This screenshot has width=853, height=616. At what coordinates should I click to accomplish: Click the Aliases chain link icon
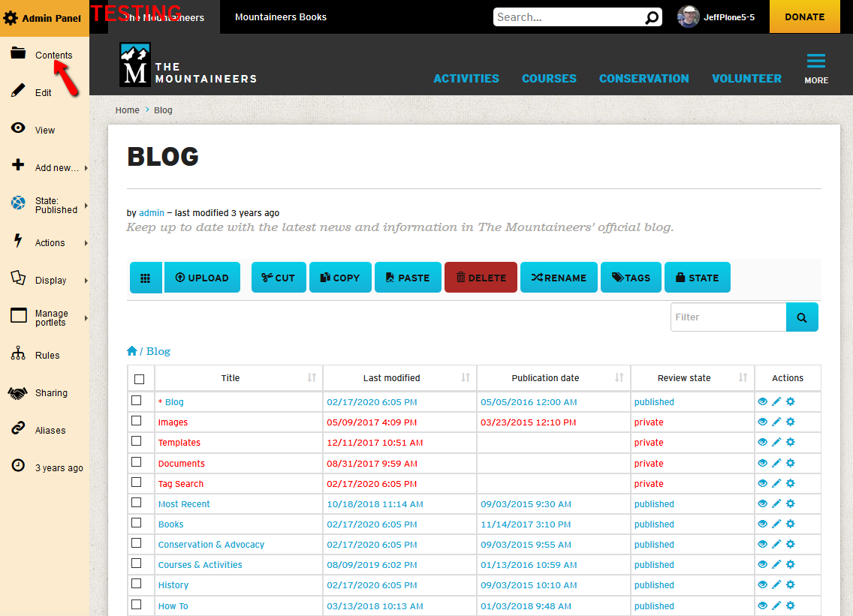(x=18, y=429)
